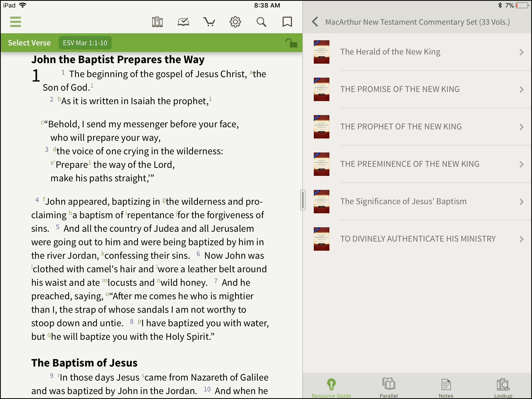Tap chevron beside The Herald of the New King
The image size is (532, 399).
521,52
